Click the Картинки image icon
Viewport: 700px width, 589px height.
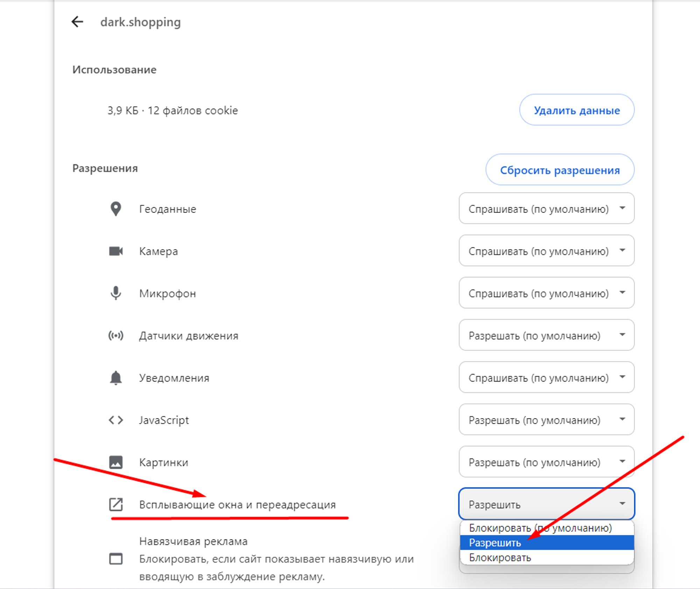click(116, 462)
